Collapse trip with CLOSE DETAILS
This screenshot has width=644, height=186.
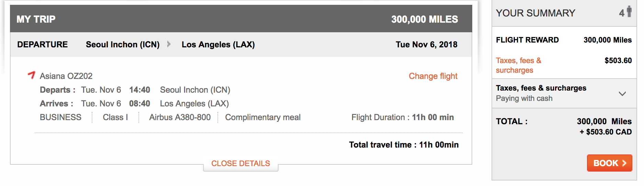click(x=240, y=163)
